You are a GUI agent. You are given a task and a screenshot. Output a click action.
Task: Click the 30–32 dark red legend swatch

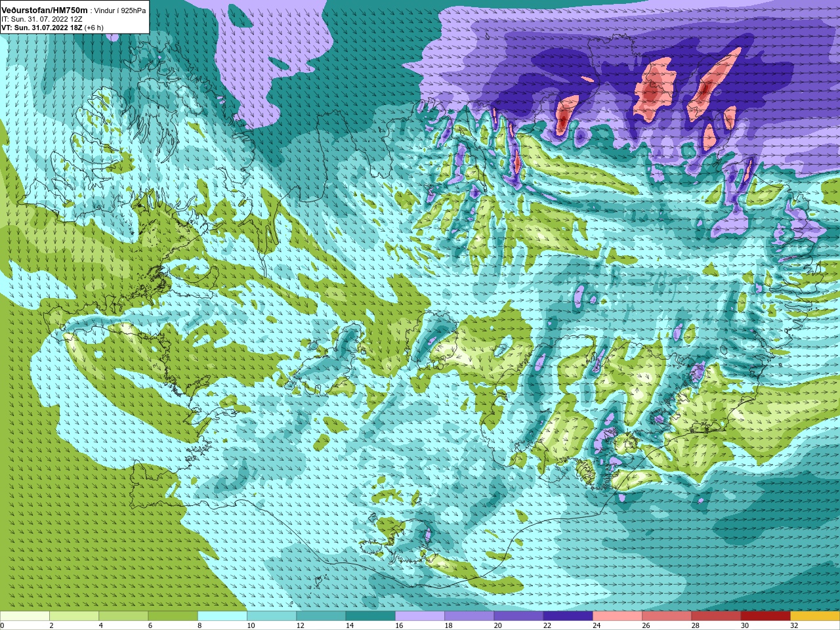[x=766, y=616]
